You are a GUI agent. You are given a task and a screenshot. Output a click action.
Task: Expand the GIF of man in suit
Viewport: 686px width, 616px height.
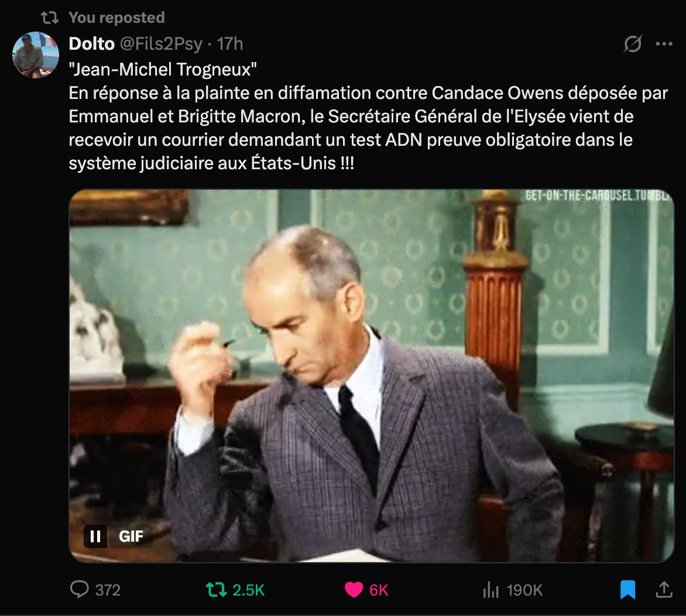click(371, 375)
